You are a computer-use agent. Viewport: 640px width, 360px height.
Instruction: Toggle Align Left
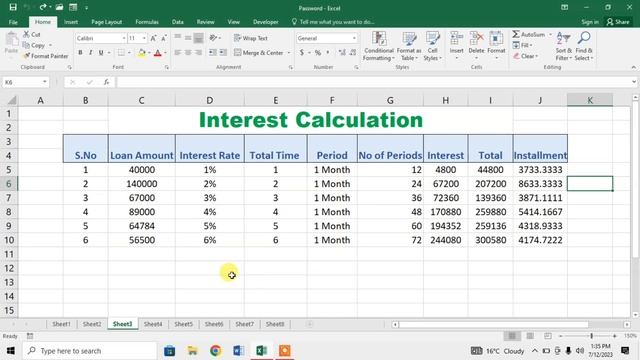tap(178, 53)
